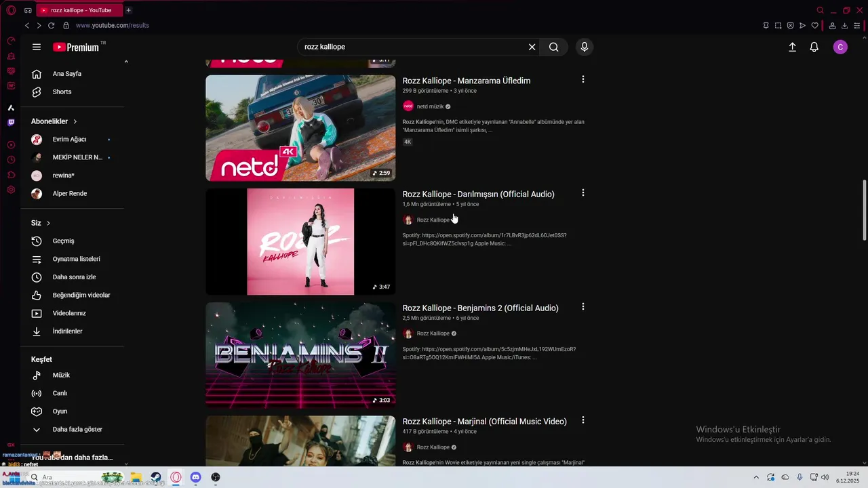This screenshot has width=868, height=488.
Task: Open the YouTube hamburger guide menu
Action: pyautogui.click(x=37, y=47)
